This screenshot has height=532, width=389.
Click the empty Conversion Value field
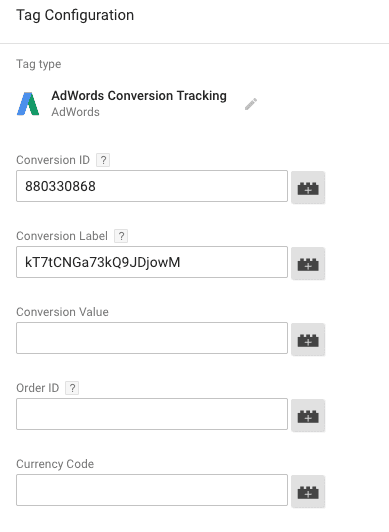click(152, 338)
